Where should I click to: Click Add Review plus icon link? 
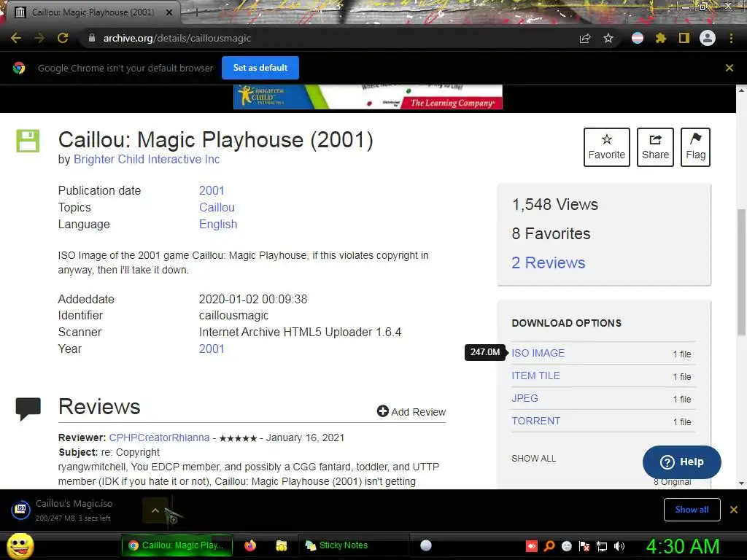(411, 411)
